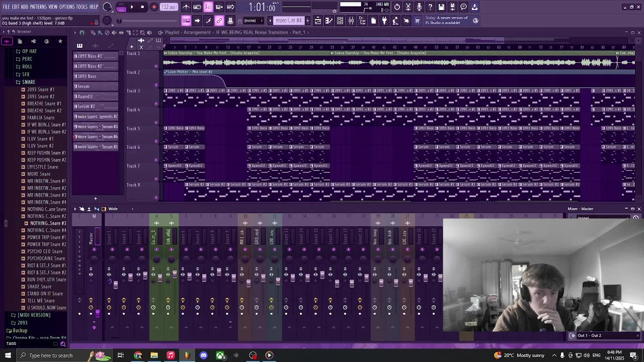Toggle the 3-2-1 countdown before recording icon
644x362 pixels.
[x=208, y=7]
